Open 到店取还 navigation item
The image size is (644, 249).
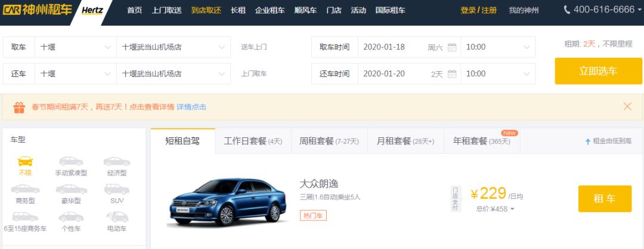(206, 10)
